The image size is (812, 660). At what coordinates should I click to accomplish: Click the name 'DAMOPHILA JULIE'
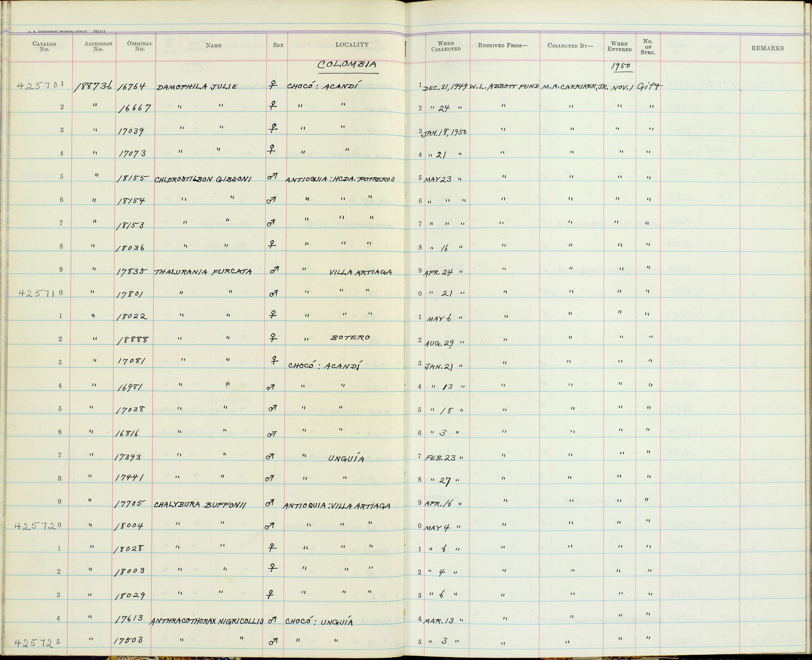pos(197,87)
